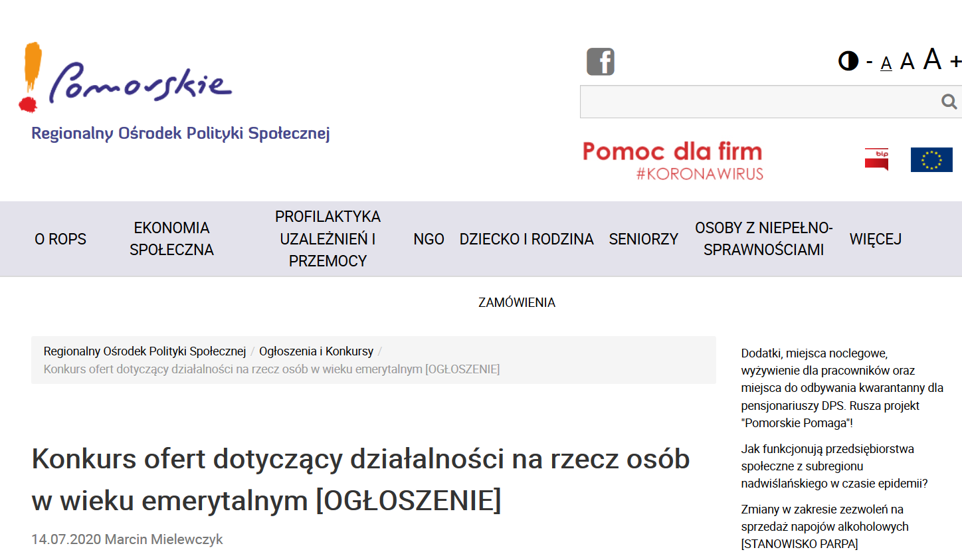
Task: Click the Ogłoszenia i Konkursy breadcrumb
Action: click(x=316, y=351)
